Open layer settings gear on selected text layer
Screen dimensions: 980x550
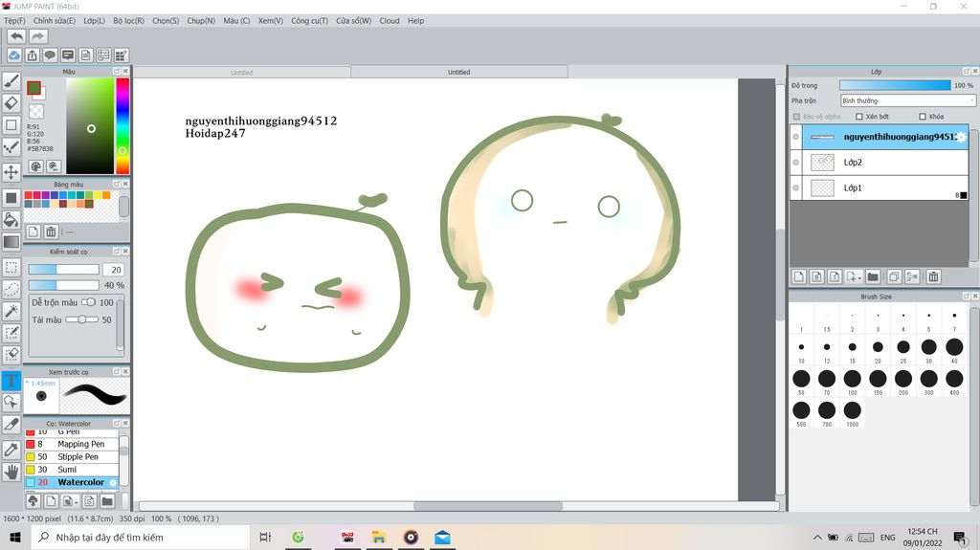coord(961,137)
